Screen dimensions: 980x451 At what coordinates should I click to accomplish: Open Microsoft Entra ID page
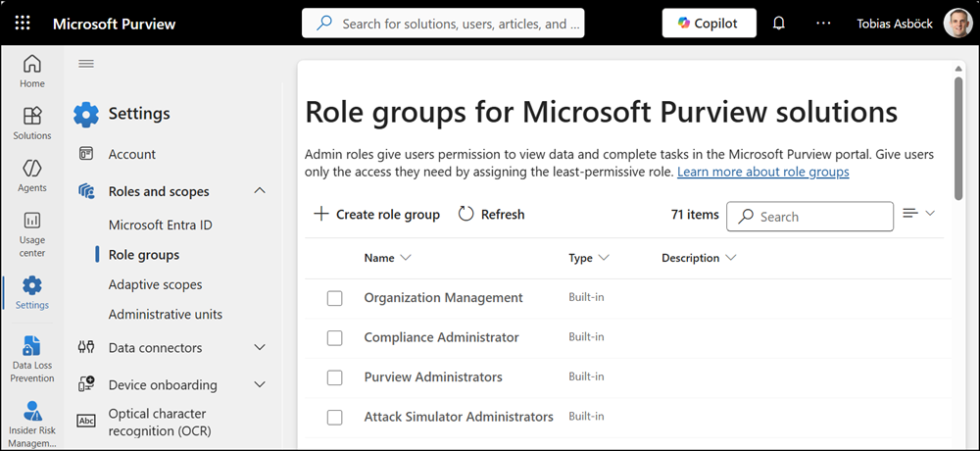(x=160, y=225)
